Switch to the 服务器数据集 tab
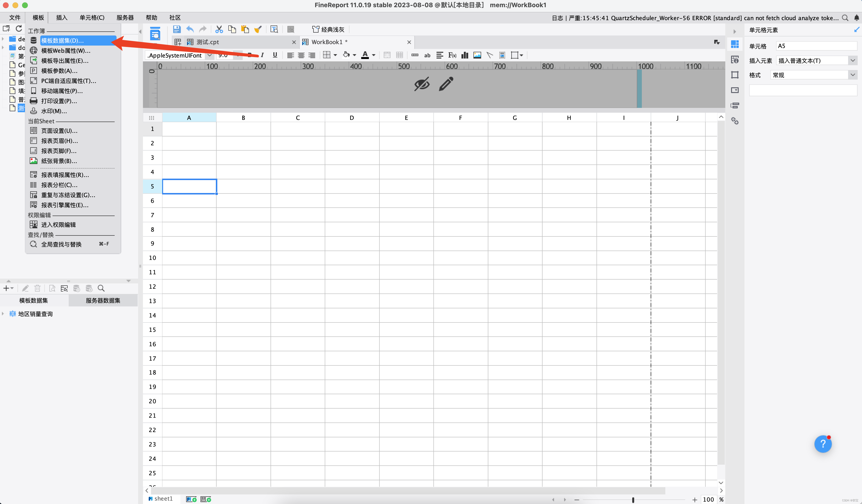This screenshot has width=862, height=504. pos(103,300)
